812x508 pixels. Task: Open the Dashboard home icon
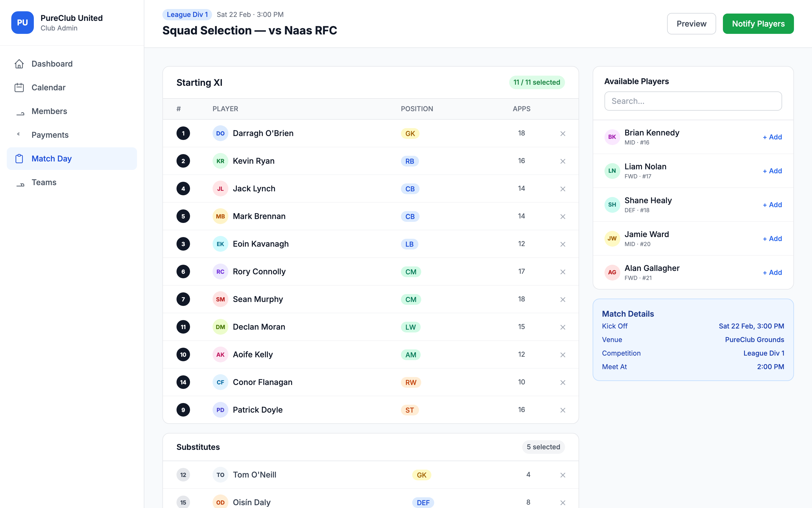pos(19,64)
